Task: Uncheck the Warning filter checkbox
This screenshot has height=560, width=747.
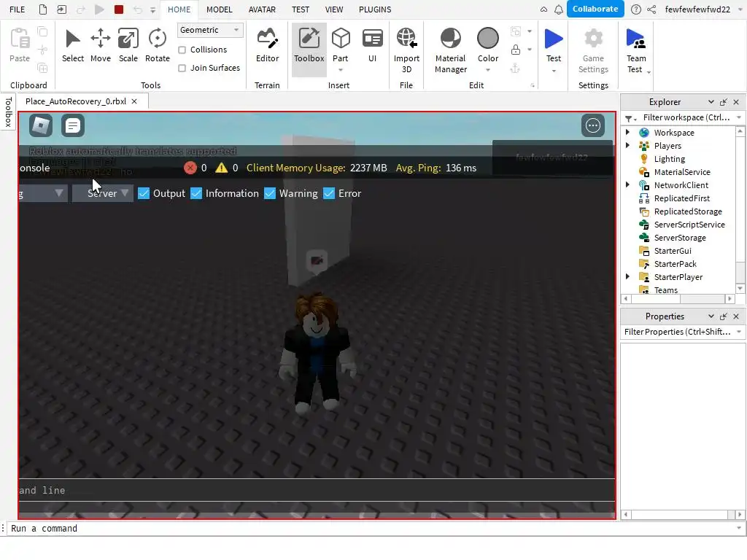Action: pyautogui.click(x=270, y=193)
